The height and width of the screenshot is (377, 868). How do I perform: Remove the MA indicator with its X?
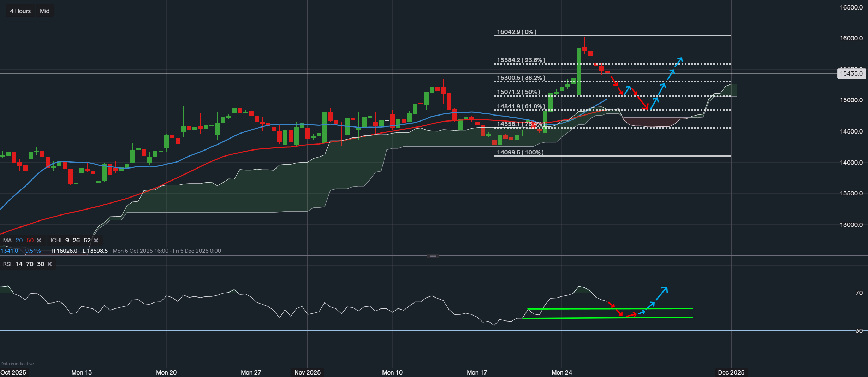39,241
